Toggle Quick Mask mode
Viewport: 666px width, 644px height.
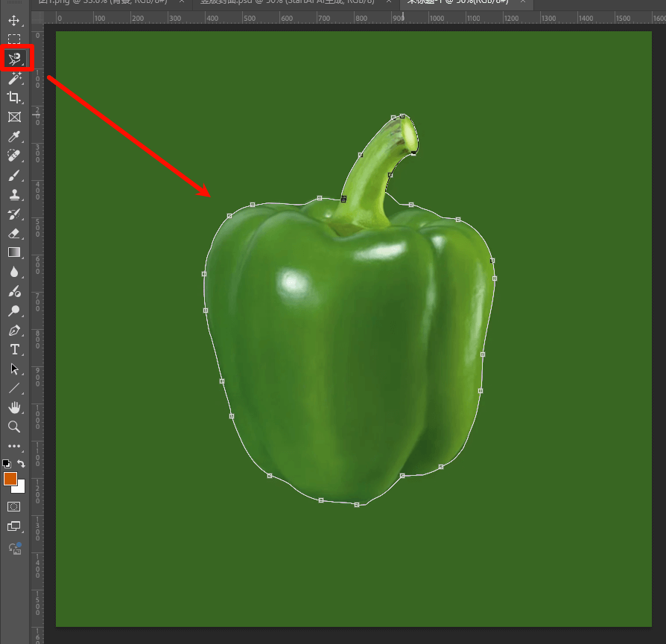(x=14, y=506)
